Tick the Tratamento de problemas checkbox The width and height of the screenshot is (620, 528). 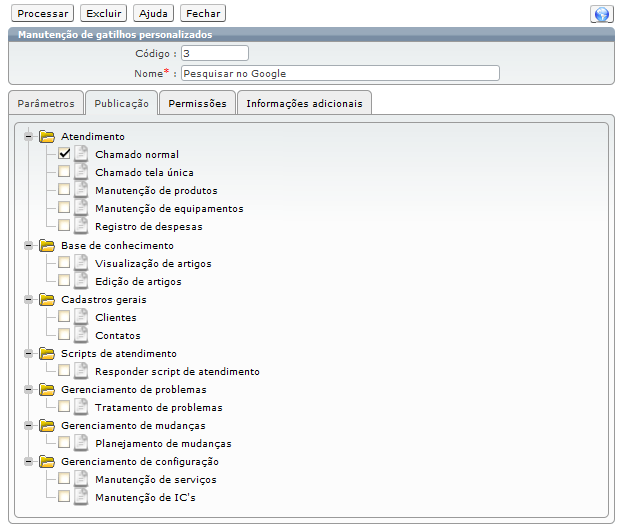(x=64, y=408)
